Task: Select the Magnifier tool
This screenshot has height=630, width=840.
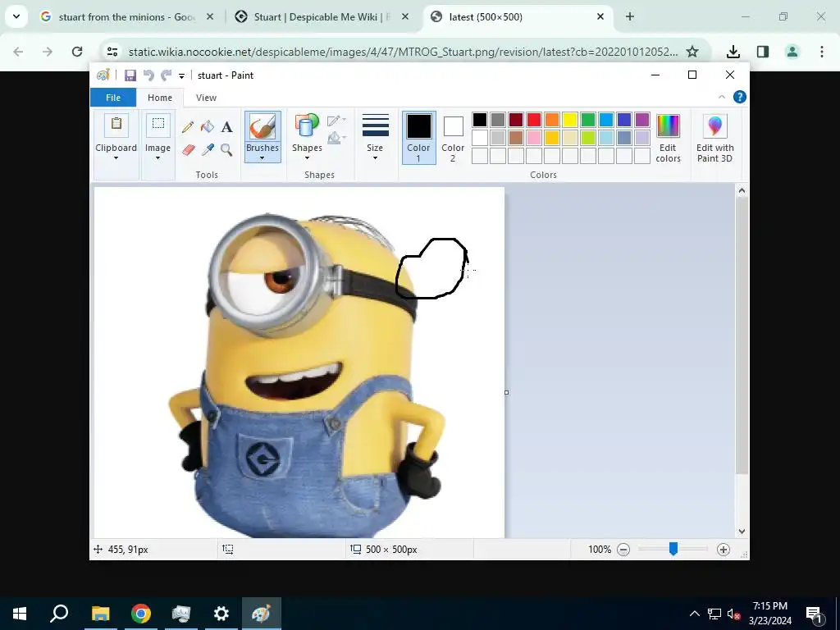Action: point(226,149)
